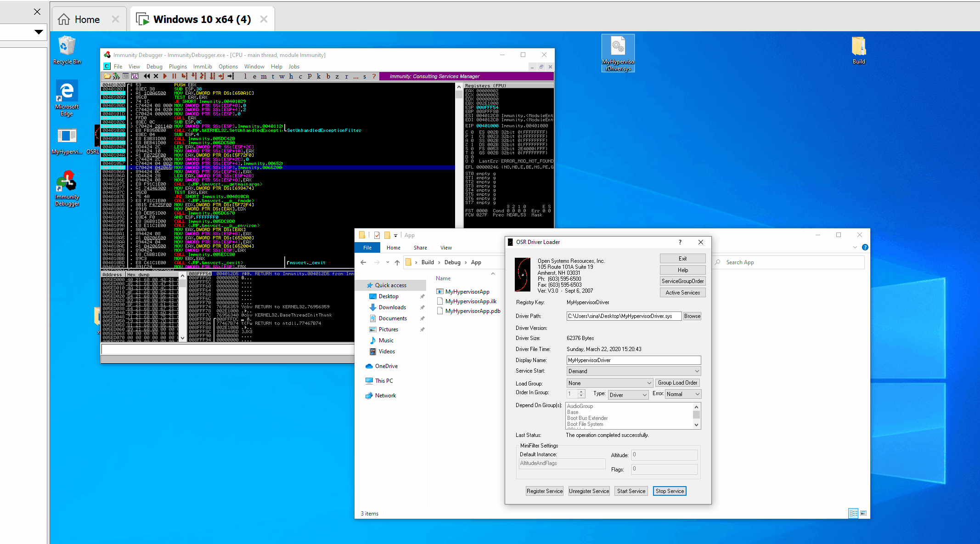
Task: Show call stack via 'k' toolbar button
Action: pos(319,76)
